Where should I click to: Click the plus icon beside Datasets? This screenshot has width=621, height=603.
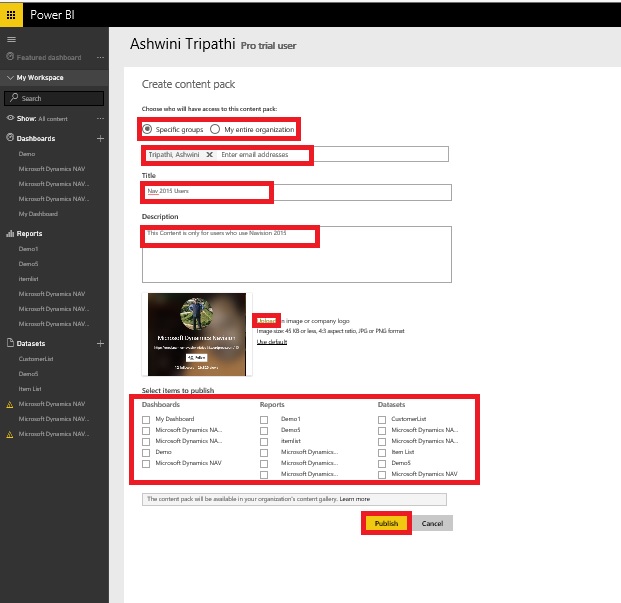click(99, 343)
